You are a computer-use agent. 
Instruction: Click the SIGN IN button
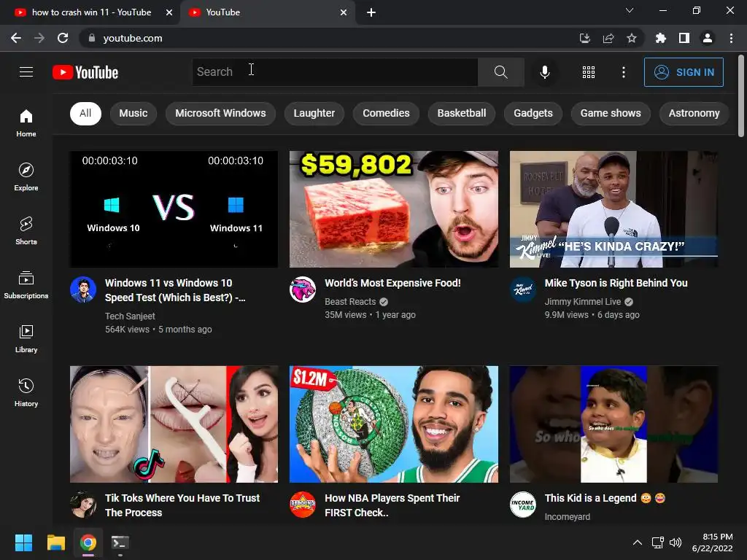(x=684, y=72)
